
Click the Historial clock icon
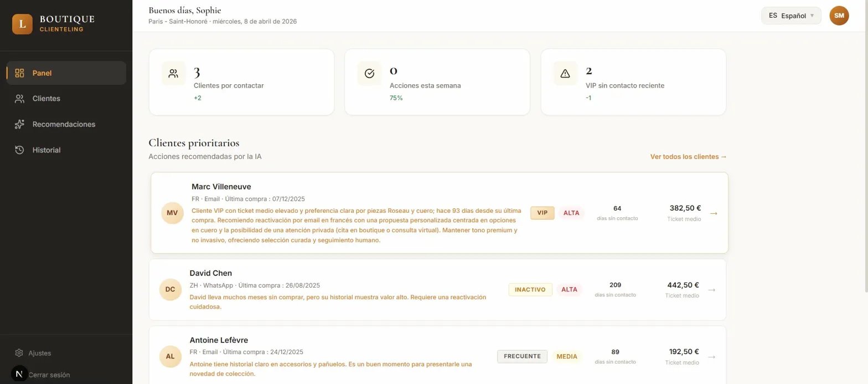pos(20,150)
